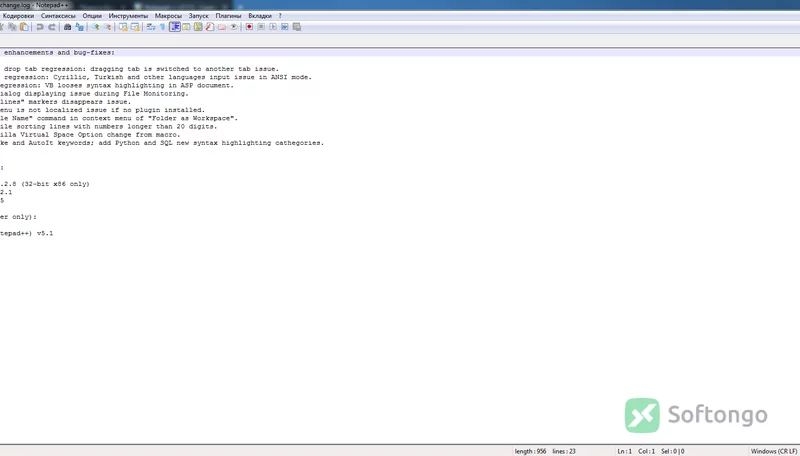
Task: Open Find with the binoculars icon
Action: tap(67, 27)
